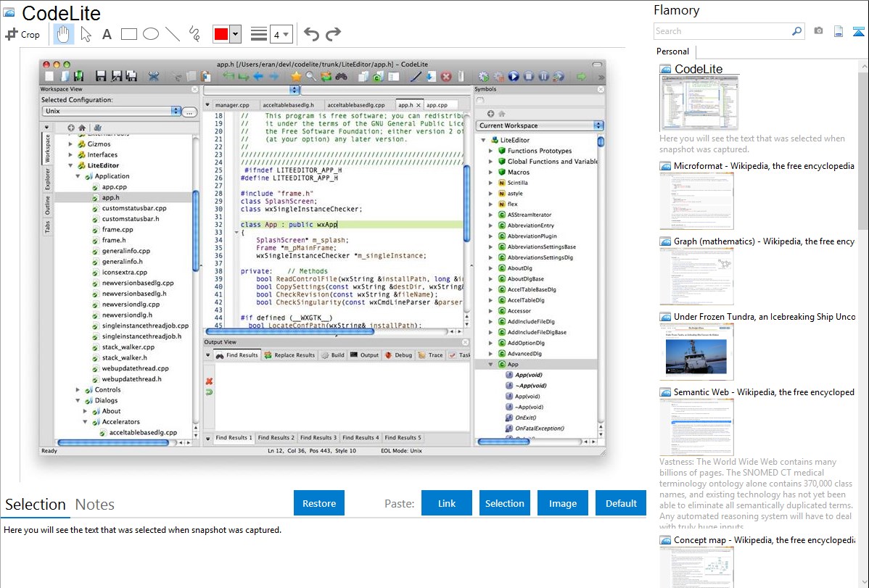Open the Replace Results tab in Output View
Image resolution: width=869 pixels, height=588 pixels.
290,355
